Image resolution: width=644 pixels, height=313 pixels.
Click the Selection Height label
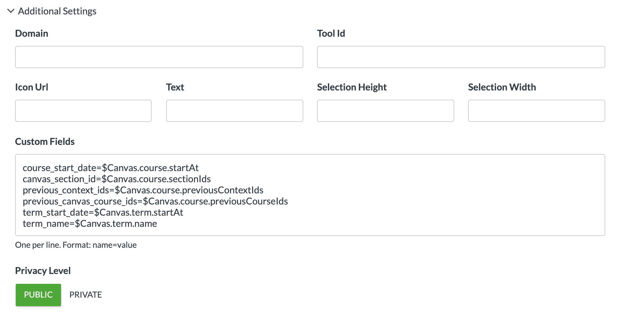point(352,87)
